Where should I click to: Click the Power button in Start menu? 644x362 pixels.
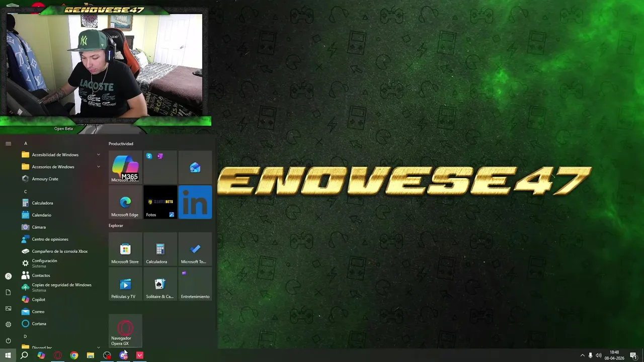[8, 340]
